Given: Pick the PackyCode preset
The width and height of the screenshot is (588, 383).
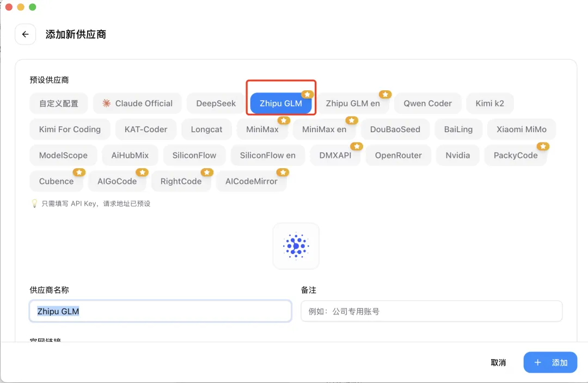Looking at the screenshot, I should coord(516,155).
